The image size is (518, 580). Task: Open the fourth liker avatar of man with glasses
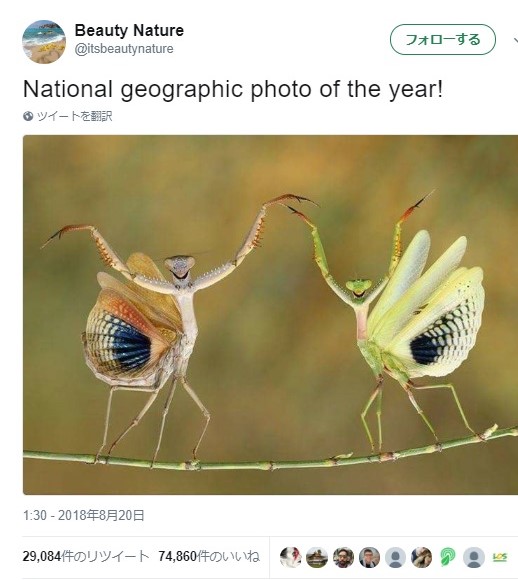click(x=369, y=557)
